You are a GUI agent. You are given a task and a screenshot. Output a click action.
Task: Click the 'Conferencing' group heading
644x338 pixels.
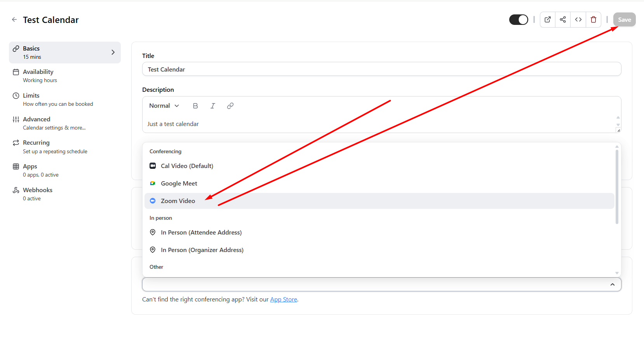[165, 151]
